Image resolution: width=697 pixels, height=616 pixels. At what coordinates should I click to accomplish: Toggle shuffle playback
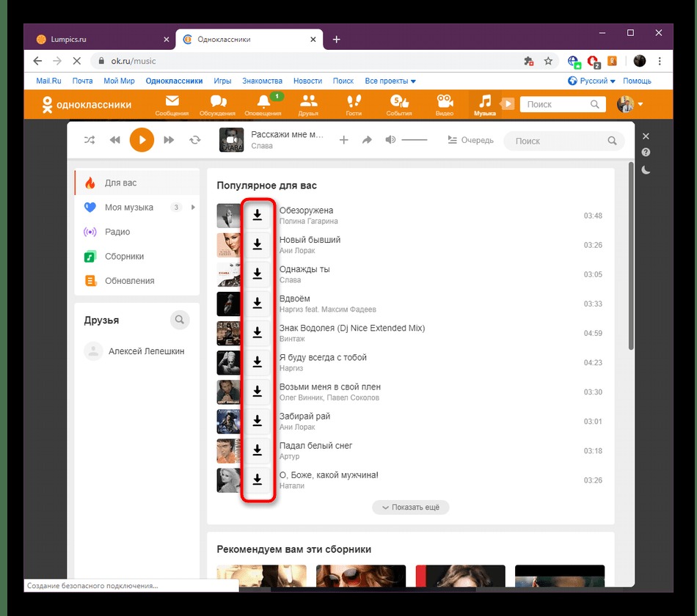(x=90, y=140)
